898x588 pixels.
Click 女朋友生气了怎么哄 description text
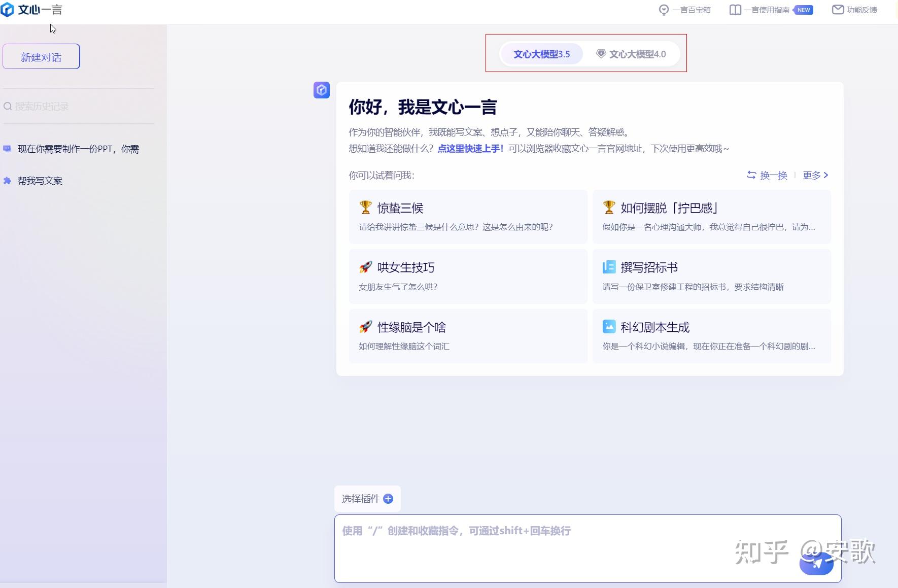pos(398,287)
